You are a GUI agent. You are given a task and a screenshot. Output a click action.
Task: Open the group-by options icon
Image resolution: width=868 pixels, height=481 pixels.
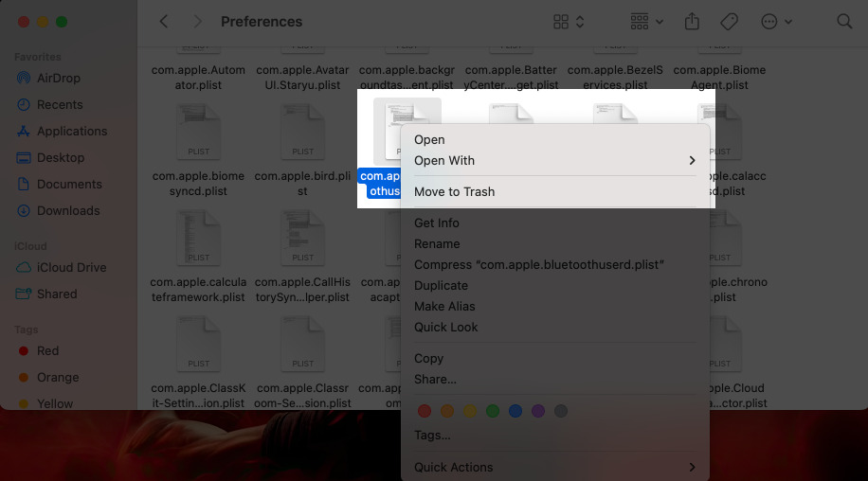click(x=640, y=22)
